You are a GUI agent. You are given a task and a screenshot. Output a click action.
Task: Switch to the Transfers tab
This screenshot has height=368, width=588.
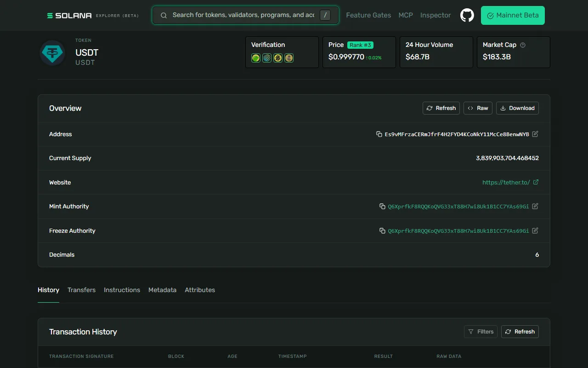coord(81,290)
